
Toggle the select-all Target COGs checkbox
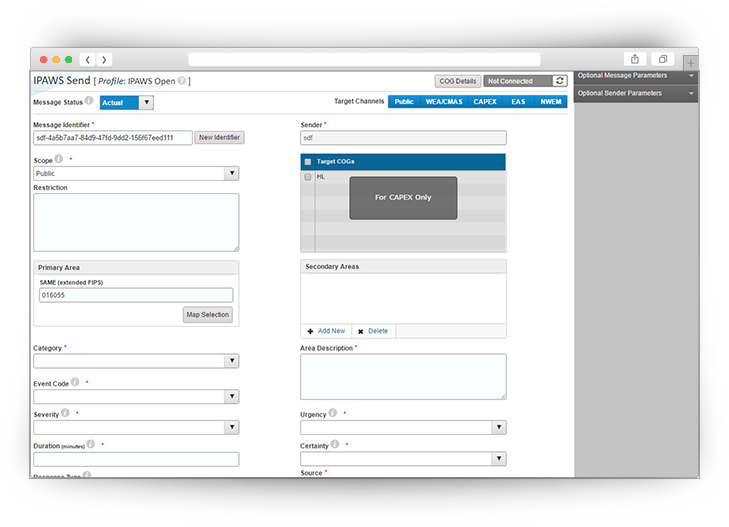pos(307,162)
